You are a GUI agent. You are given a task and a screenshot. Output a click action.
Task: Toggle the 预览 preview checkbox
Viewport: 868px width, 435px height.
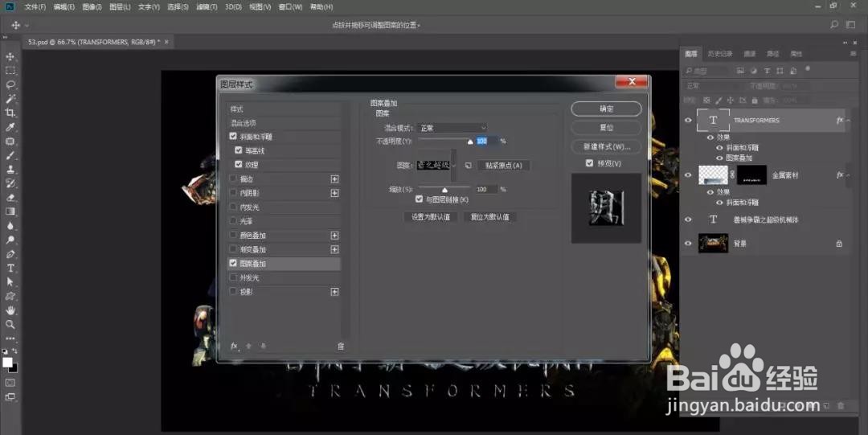tap(590, 163)
